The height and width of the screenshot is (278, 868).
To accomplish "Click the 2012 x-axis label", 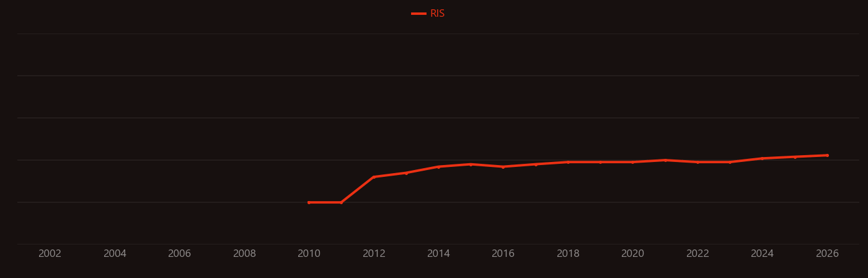I will tap(374, 254).
